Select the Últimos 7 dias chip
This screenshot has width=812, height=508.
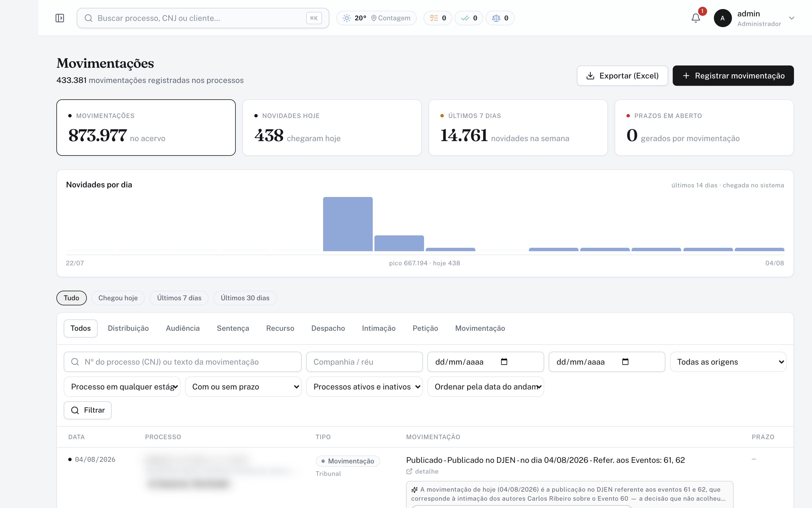[179, 298]
